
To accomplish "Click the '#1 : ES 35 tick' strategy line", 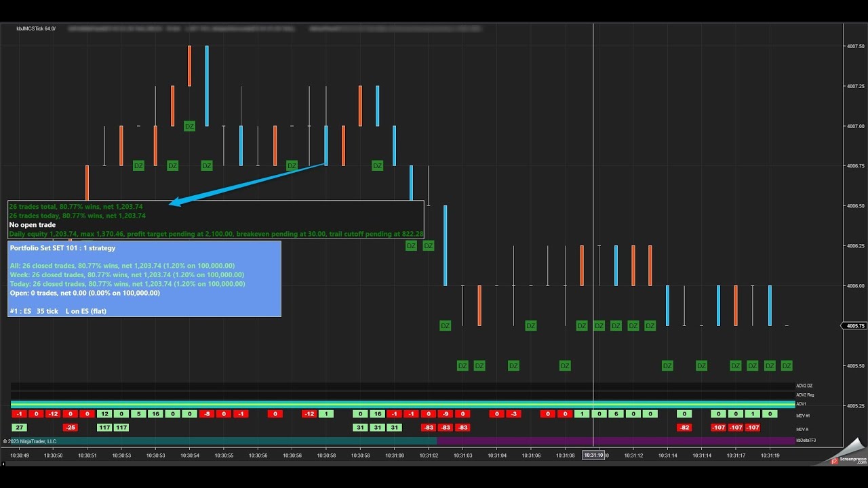I will tap(58, 311).
